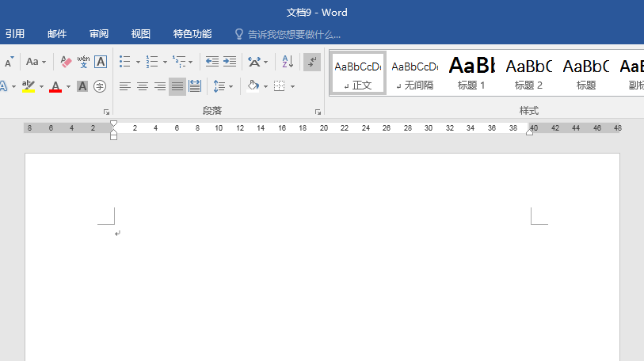Image resolution: width=644 pixels, height=361 pixels.
Task: Apply the Shading paint bucket
Action: click(253, 86)
